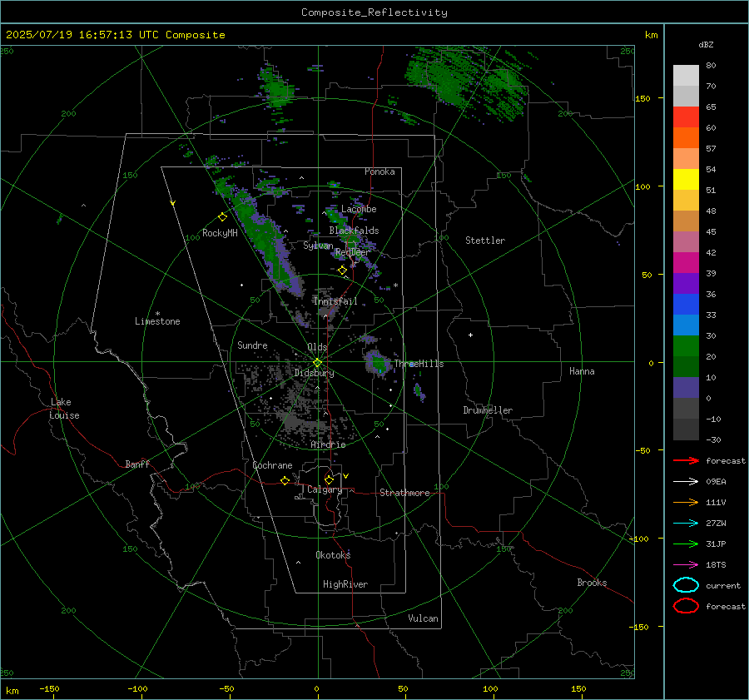Select the light blue 30-33 dBZ swatch

(x=686, y=325)
